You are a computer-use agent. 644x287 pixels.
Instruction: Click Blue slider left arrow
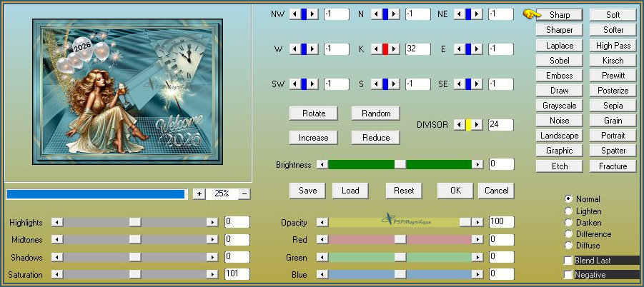click(323, 274)
